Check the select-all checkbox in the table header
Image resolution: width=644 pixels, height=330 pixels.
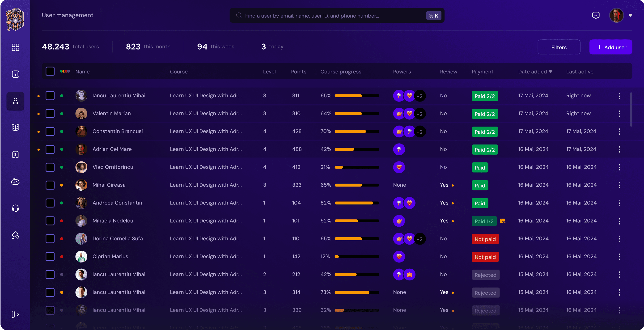click(50, 71)
